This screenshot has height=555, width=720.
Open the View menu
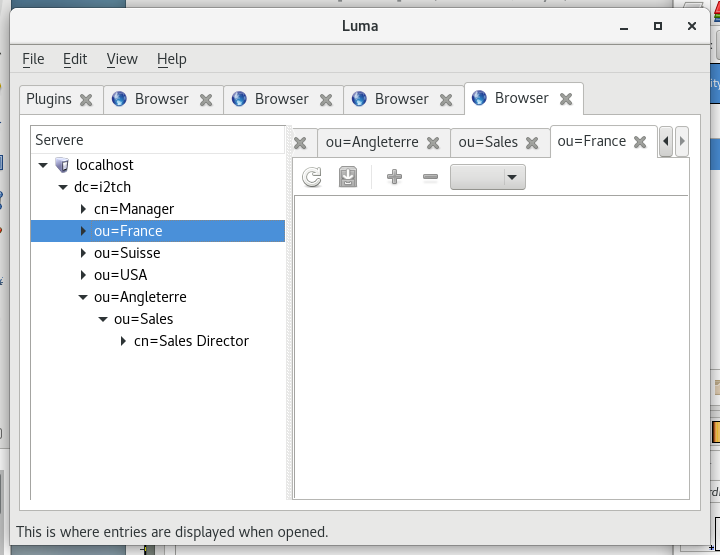(122, 59)
